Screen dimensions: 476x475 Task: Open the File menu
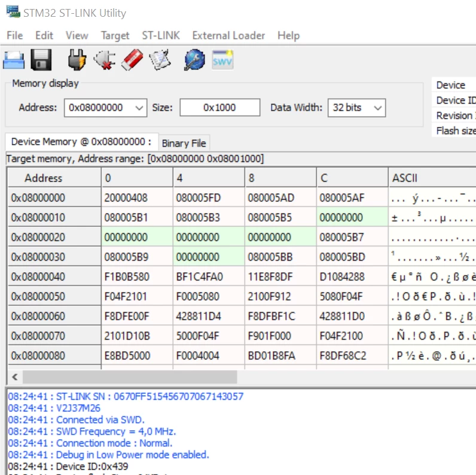pos(14,35)
